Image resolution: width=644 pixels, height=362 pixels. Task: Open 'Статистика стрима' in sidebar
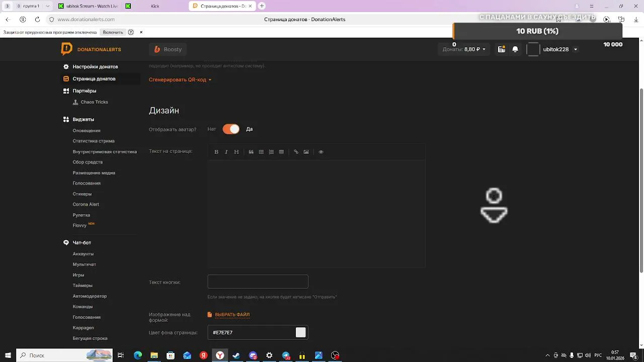[x=94, y=141]
